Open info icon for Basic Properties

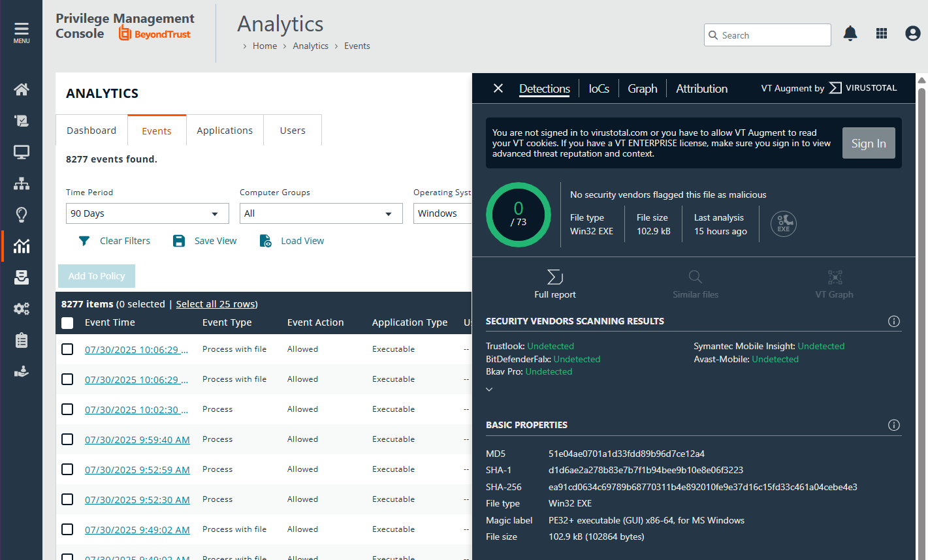click(894, 425)
